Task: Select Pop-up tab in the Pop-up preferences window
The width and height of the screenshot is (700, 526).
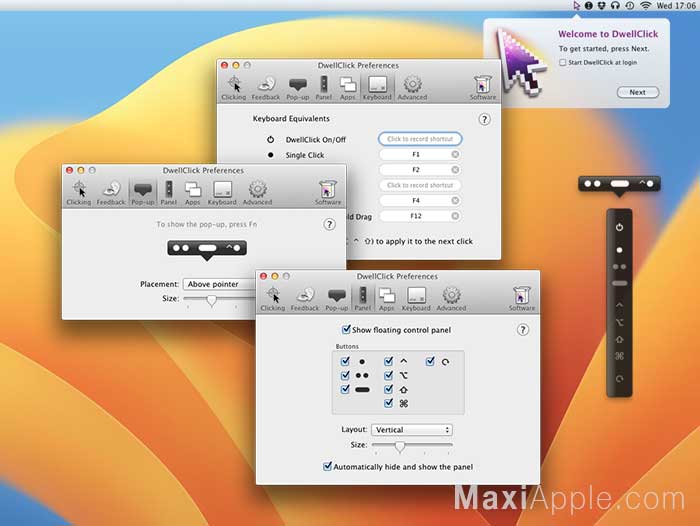Action: click(143, 193)
